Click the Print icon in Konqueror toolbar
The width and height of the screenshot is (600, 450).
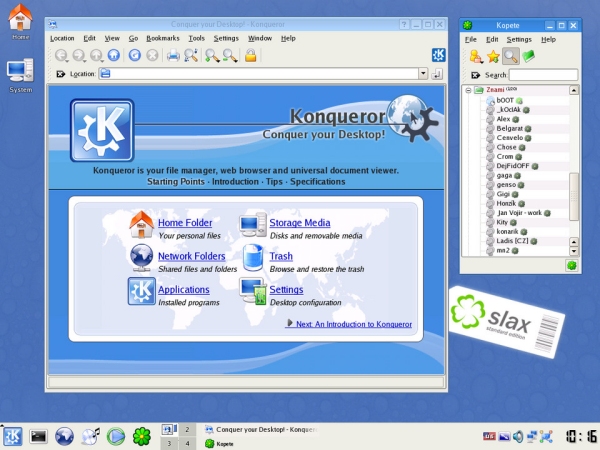point(172,56)
